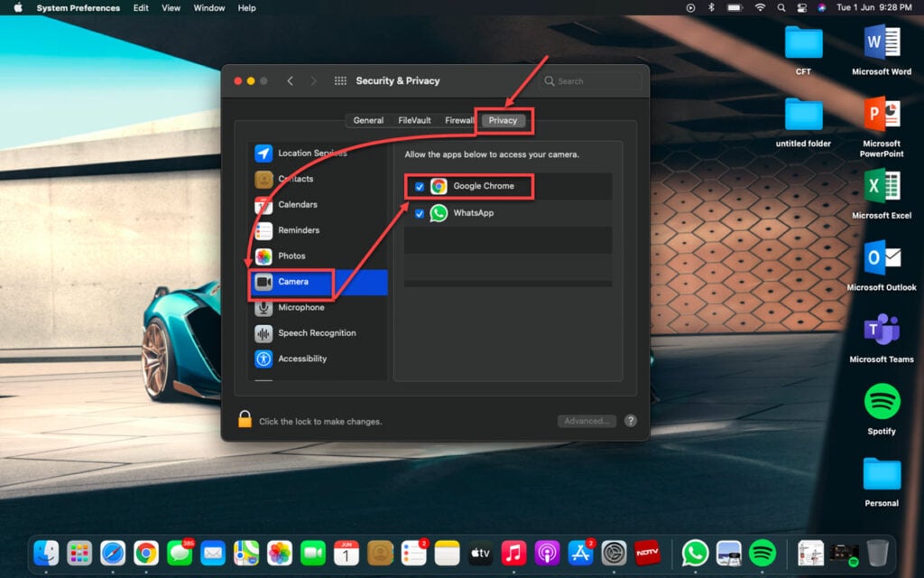Open the date and time in menu bar
The image size is (924, 578).
pyautogui.click(x=873, y=7)
